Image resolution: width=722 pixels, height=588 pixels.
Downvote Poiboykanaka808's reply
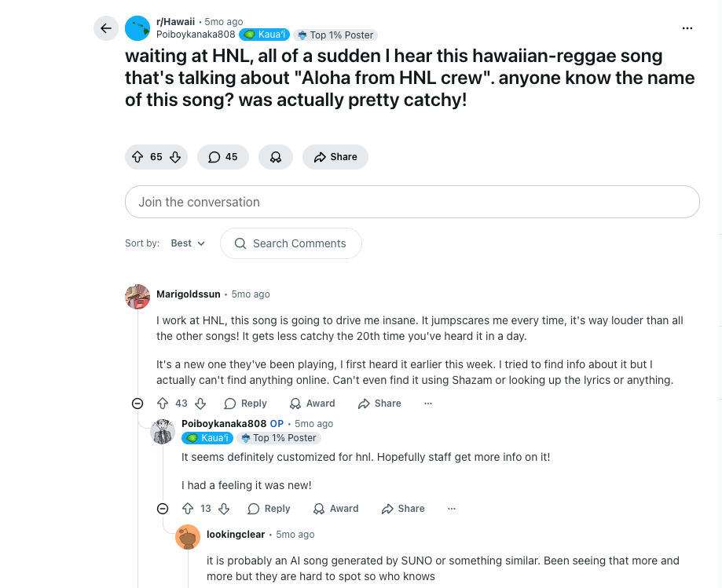(224, 508)
